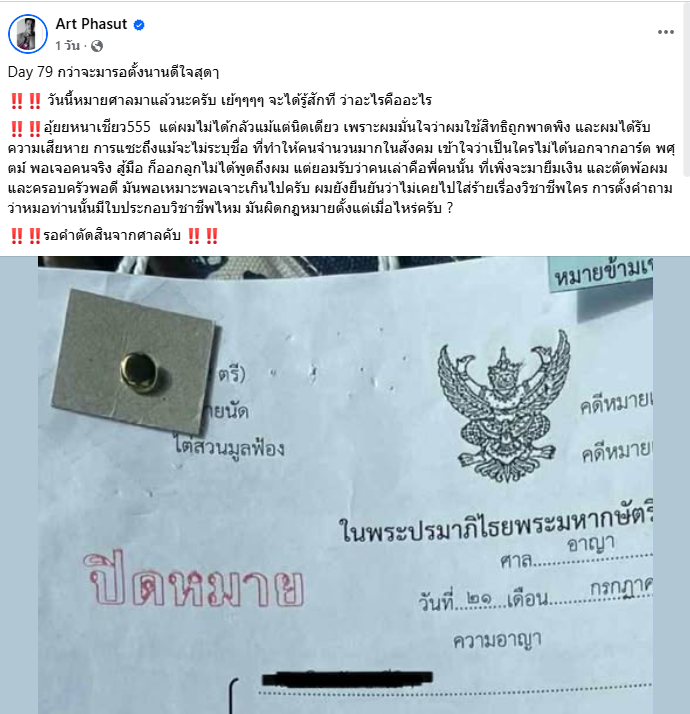The width and height of the screenshot is (690, 714).
Task: Click the blacked-out redaction bar
Action: point(347,679)
